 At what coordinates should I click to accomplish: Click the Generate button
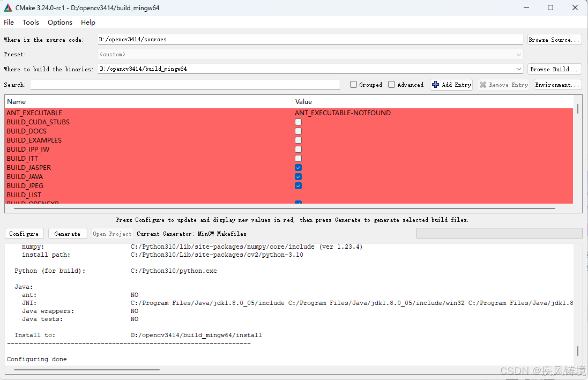point(68,234)
